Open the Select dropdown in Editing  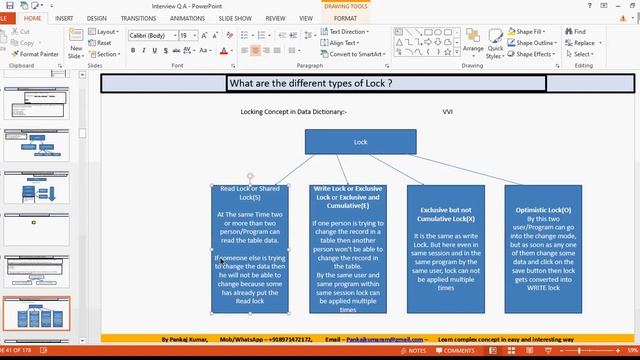pyautogui.click(x=580, y=54)
